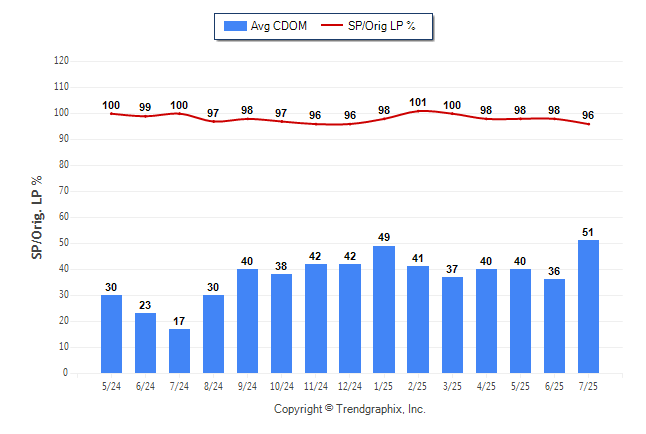Click the red line label '100' for 5/24
The image size is (646, 434).
(x=111, y=106)
